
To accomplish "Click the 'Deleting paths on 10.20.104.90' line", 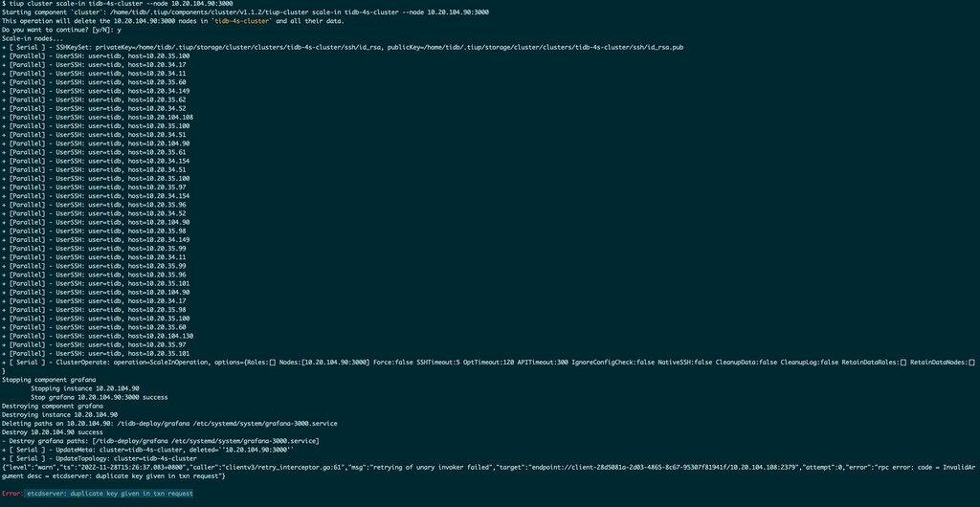I will pos(169,424).
